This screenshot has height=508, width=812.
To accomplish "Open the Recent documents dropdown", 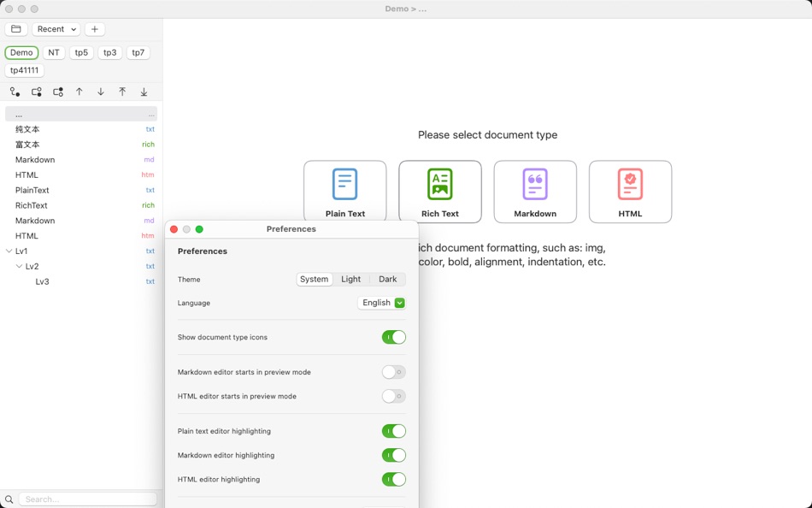I will click(55, 28).
